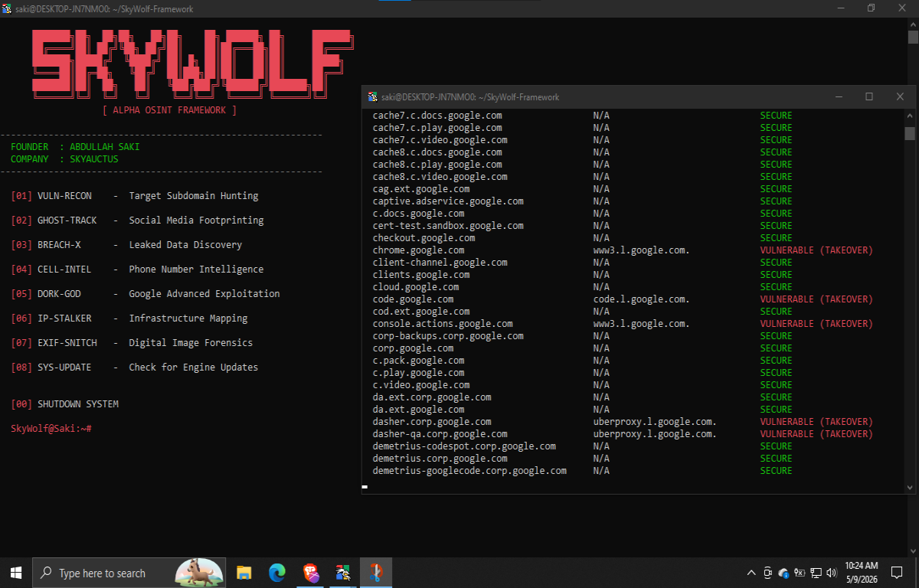Click N/A value for cloud.google.com
Image resolution: width=919 pixels, height=588 pixels.
(x=601, y=287)
